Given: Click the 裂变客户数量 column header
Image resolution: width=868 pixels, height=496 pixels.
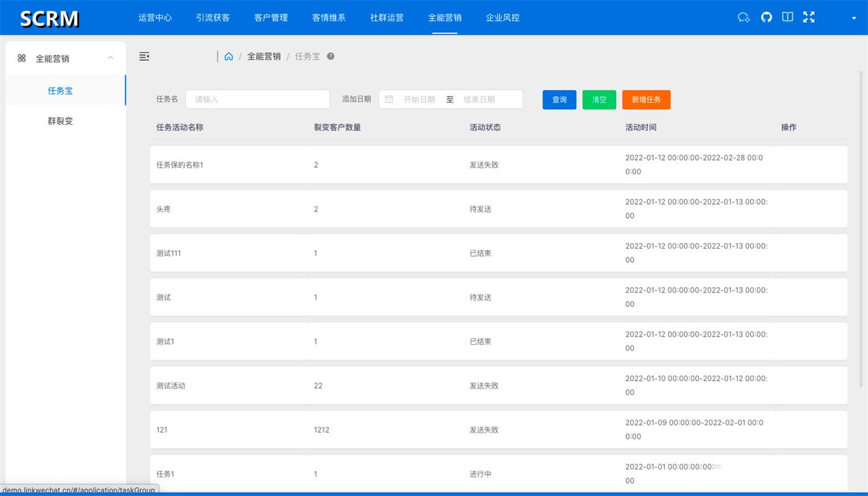Looking at the screenshot, I should 337,127.
